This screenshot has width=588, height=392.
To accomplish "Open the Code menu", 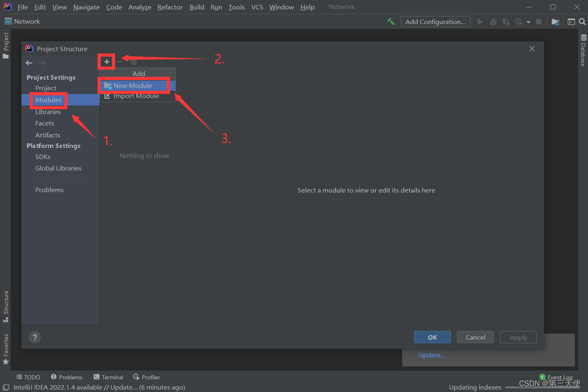I will (x=114, y=7).
